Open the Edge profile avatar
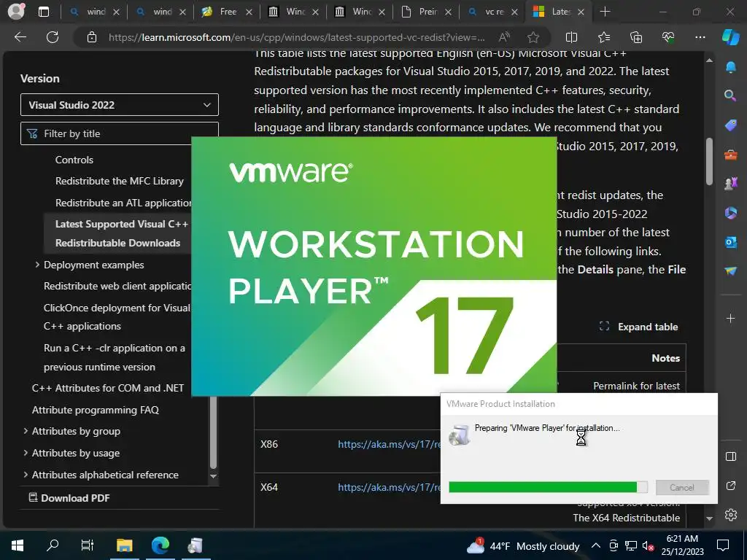747x560 pixels. tap(16, 11)
